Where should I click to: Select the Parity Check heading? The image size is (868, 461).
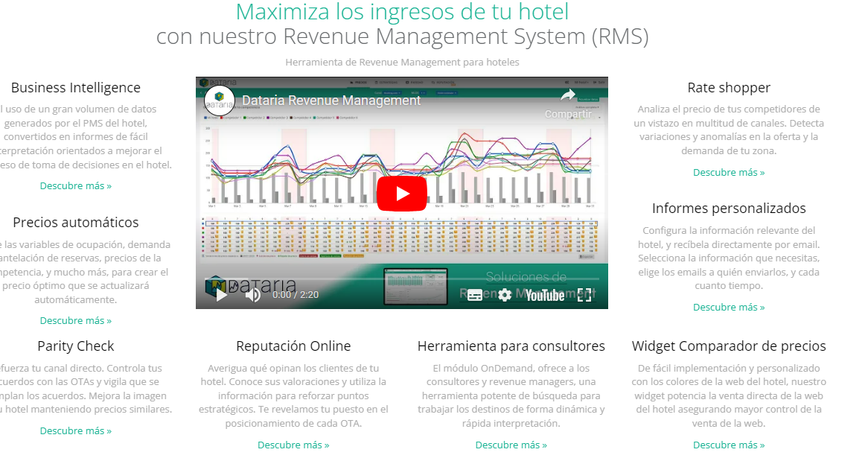click(76, 346)
